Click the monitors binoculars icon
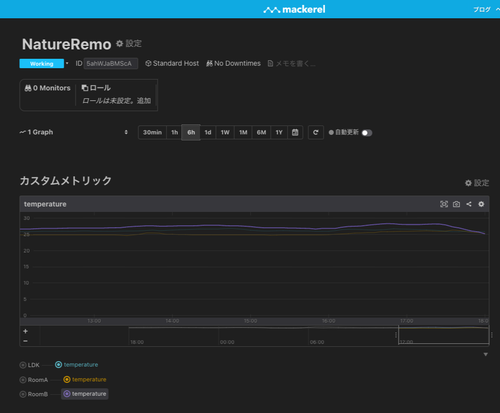The height and width of the screenshot is (413, 500). pyautogui.click(x=28, y=88)
